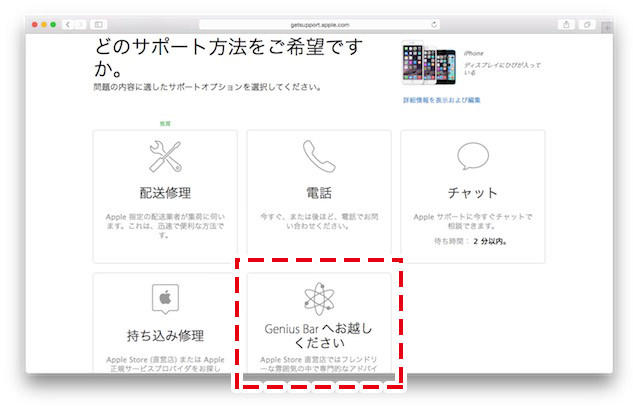Click the Apple サポートに今すぐチャット description
Screen dimensions: 639x410
[x=473, y=221]
